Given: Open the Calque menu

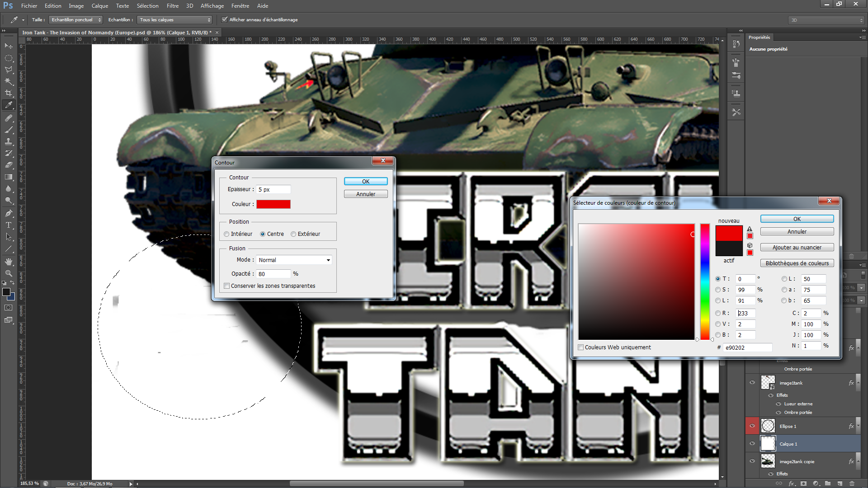Looking at the screenshot, I should tap(99, 6).
